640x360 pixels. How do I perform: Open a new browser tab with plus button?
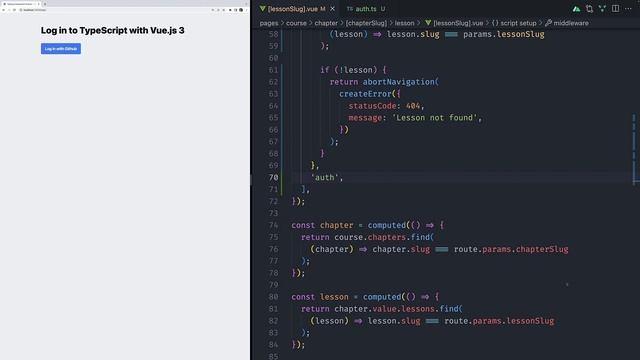45,4
